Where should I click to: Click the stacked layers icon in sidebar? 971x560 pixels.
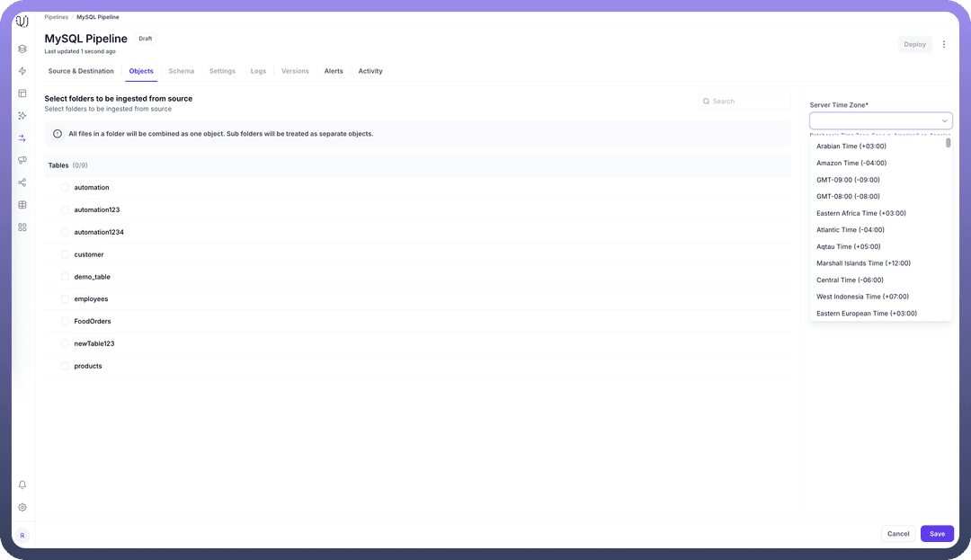coord(22,49)
